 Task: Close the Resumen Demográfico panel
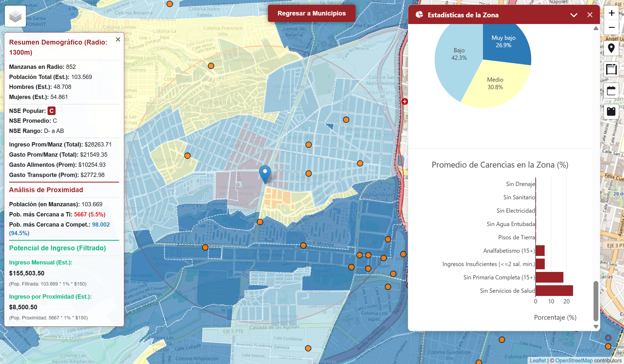(x=118, y=39)
